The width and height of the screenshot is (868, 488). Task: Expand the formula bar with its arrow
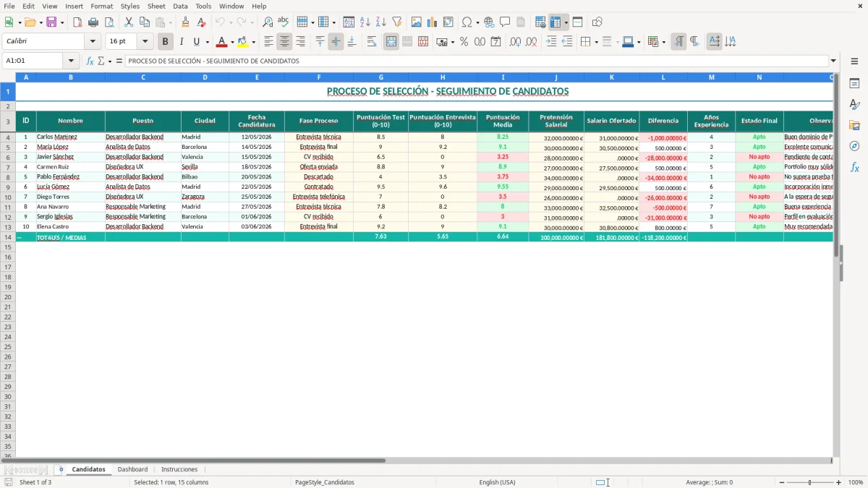pos(833,61)
